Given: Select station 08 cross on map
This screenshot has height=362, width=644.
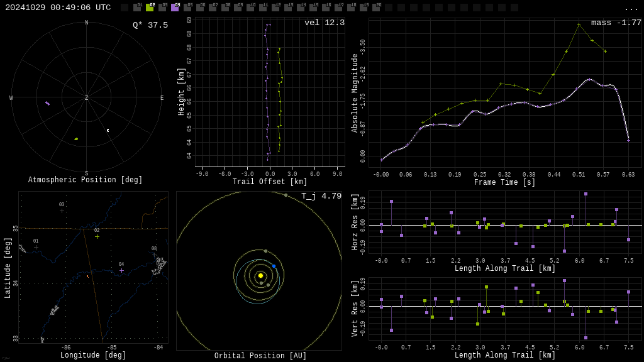Looking at the screenshot, I should 154,255.
